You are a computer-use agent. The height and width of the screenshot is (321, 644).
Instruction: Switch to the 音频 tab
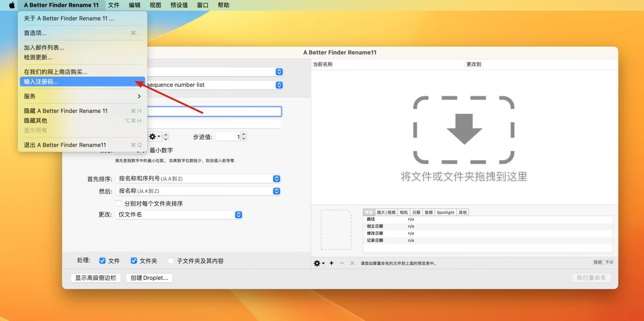[x=428, y=212]
